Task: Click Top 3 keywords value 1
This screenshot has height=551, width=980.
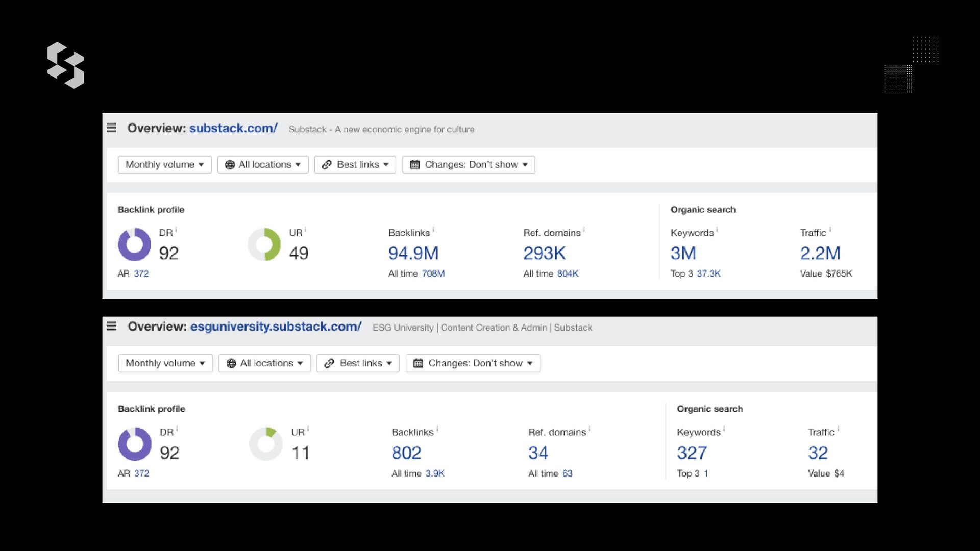Action: tap(706, 473)
